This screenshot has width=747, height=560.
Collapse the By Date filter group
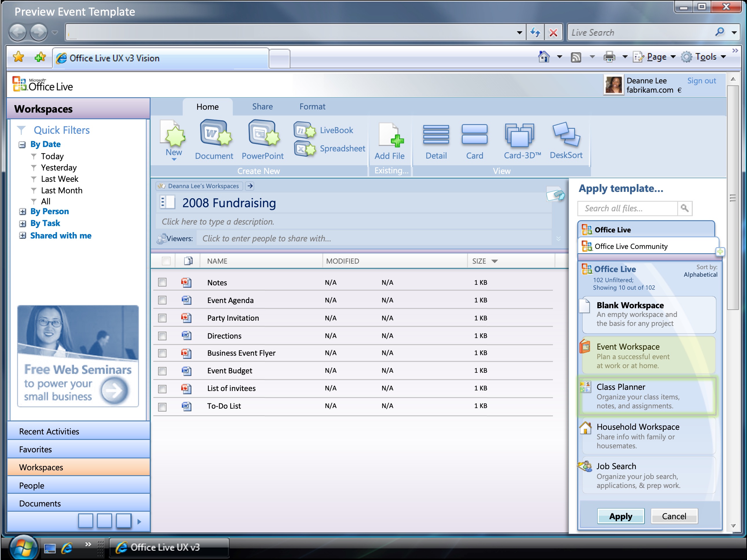(22, 145)
